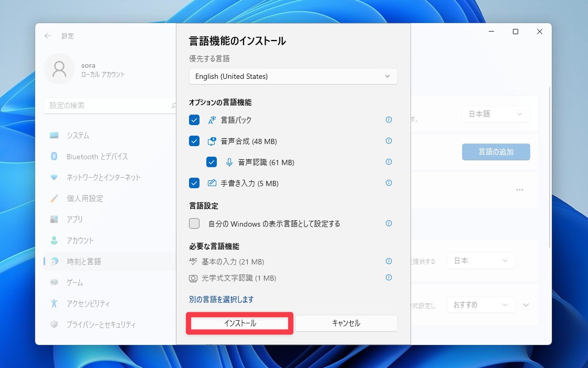Click the キャンセル button

(346, 323)
